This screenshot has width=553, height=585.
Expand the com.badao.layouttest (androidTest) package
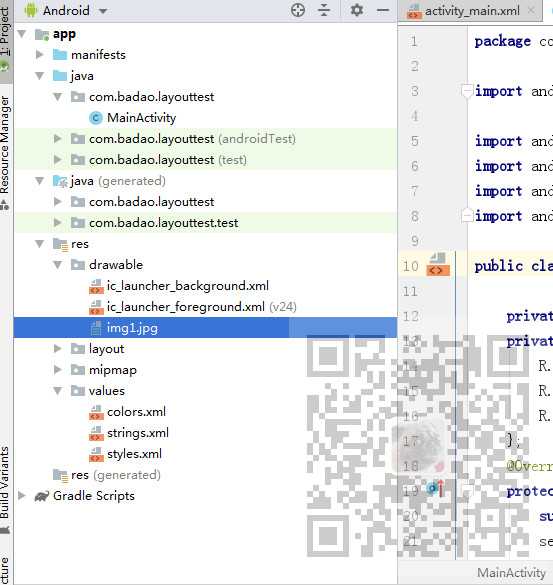click(x=57, y=139)
